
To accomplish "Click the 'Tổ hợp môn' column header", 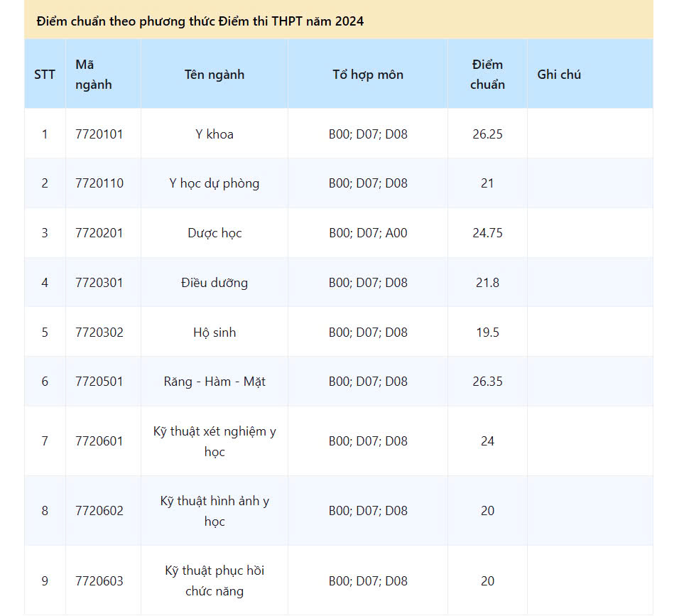I will [x=368, y=75].
